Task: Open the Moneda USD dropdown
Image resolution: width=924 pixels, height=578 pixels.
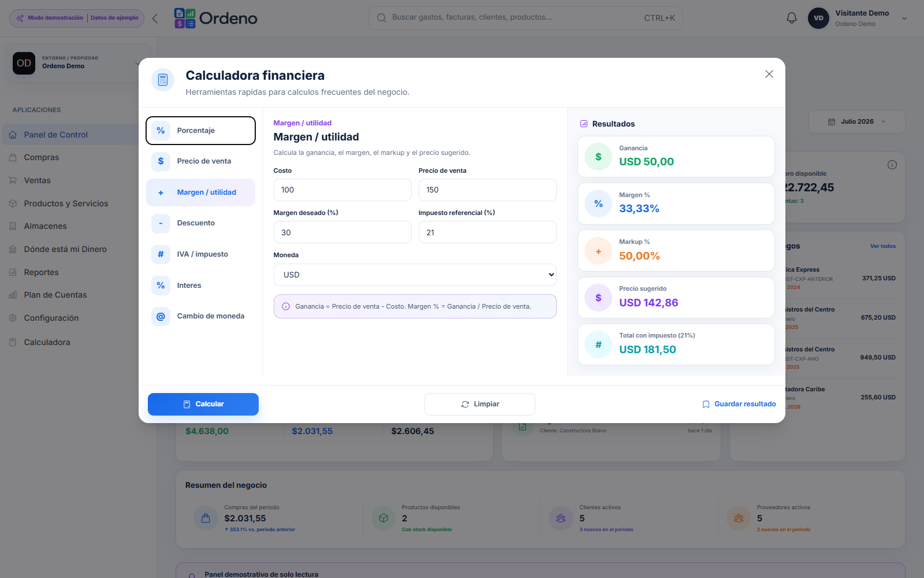Action: pyautogui.click(x=415, y=275)
